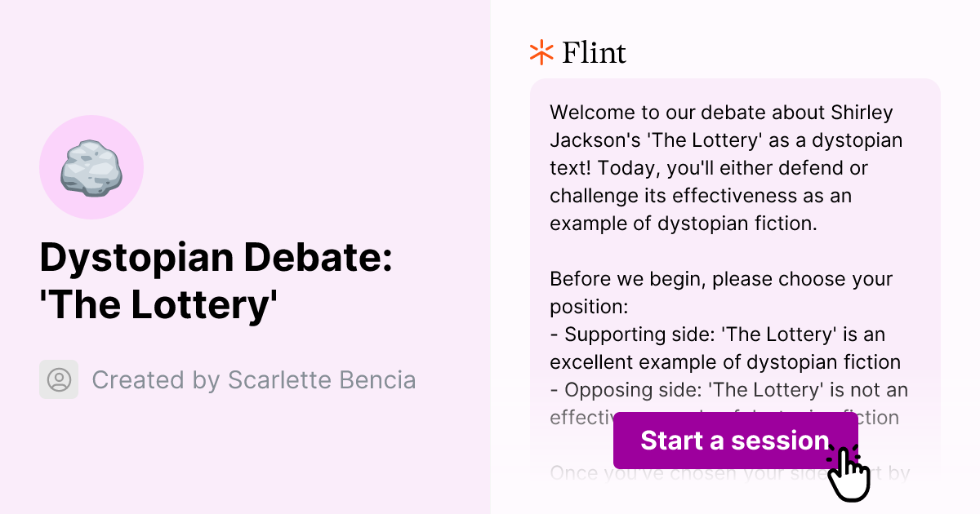Click the rounded message bubble's top edge
980x514 pixels.
735,80
